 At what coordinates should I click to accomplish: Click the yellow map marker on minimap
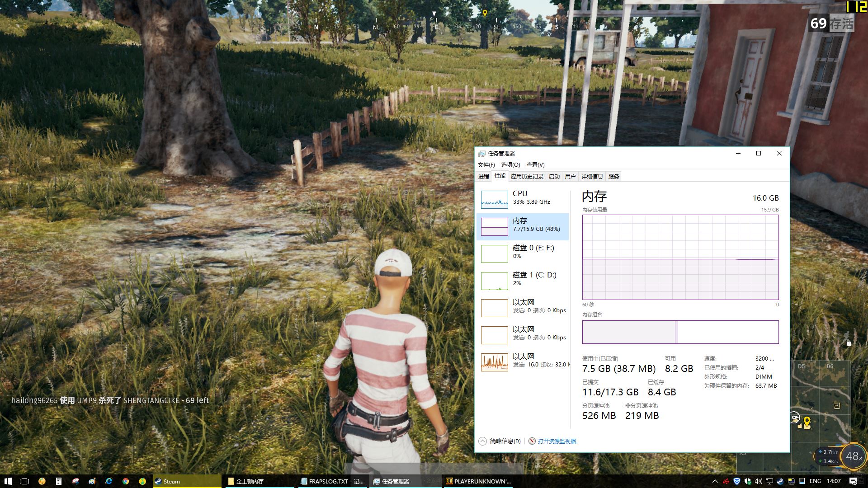tap(807, 422)
